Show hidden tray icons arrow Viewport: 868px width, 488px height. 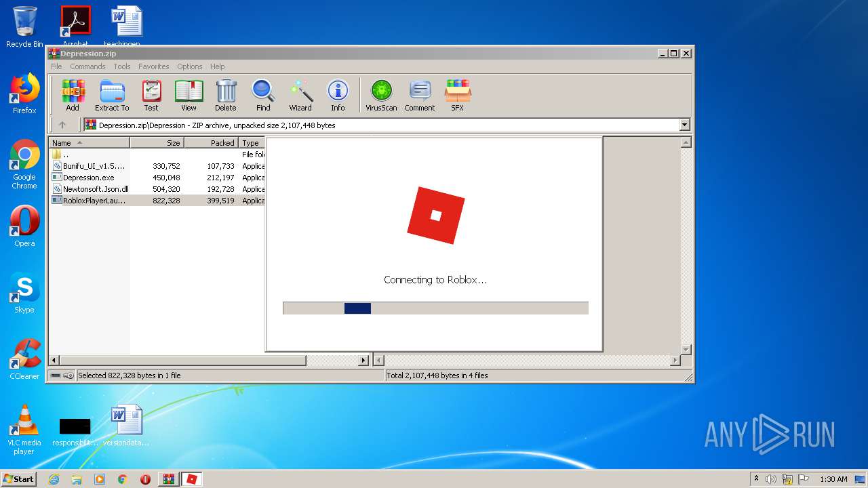756,479
